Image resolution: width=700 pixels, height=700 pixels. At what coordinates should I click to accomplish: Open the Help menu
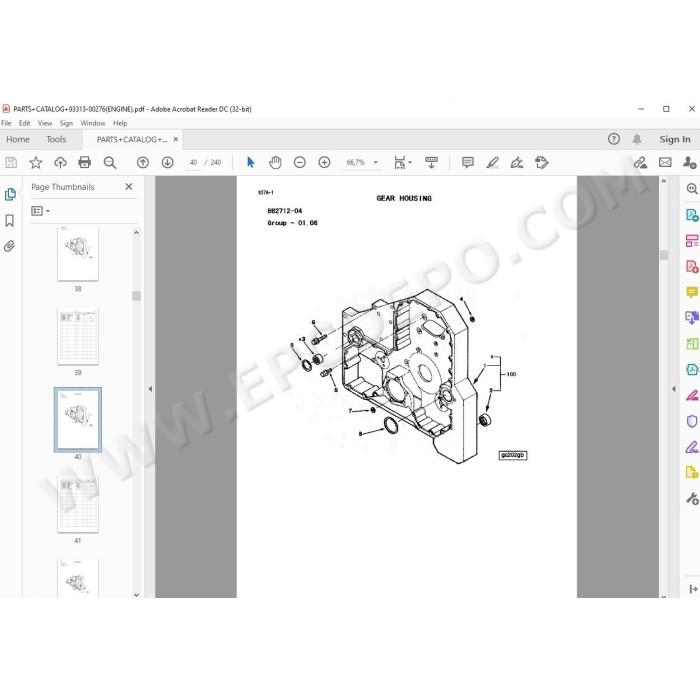tap(120, 123)
